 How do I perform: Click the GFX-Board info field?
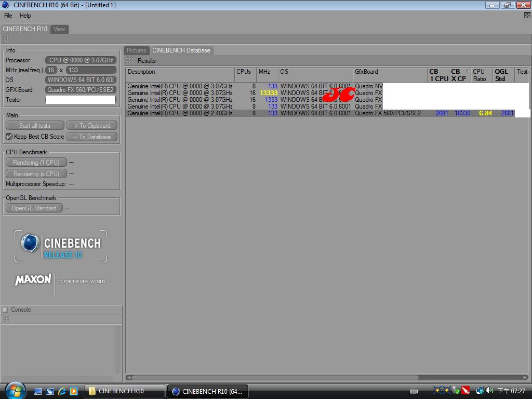pyautogui.click(x=81, y=89)
